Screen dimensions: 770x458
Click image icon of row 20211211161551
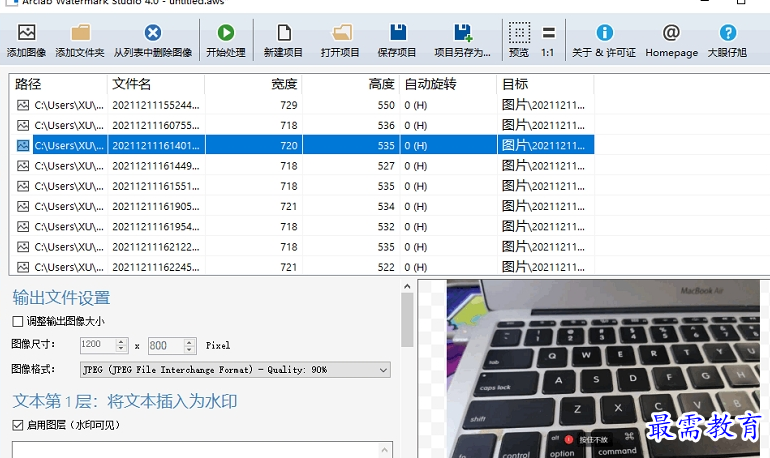[x=23, y=186]
